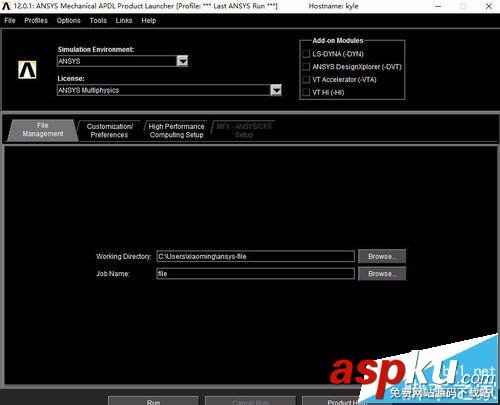The width and height of the screenshot is (500, 405).
Task: Enable ANSYS DesignXplorer (-DVT) checkbox
Action: tap(306, 67)
